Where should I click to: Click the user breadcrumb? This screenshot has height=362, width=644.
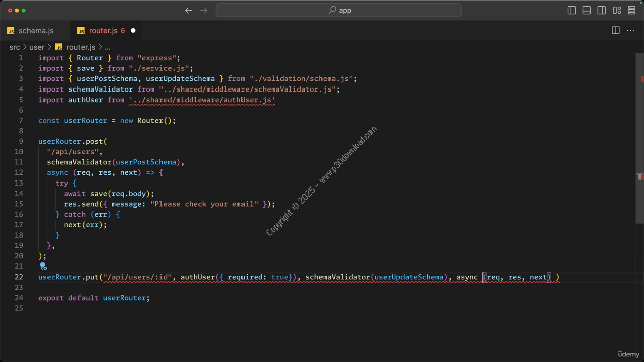pyautogui.click(x=37, y=47)
